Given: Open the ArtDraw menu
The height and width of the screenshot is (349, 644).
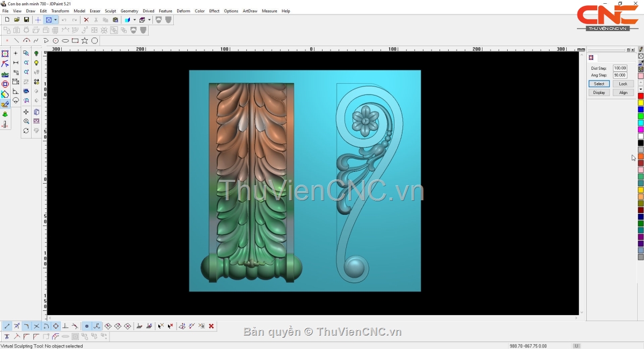Looking at the screenshot, I should (x=250, y=11).
